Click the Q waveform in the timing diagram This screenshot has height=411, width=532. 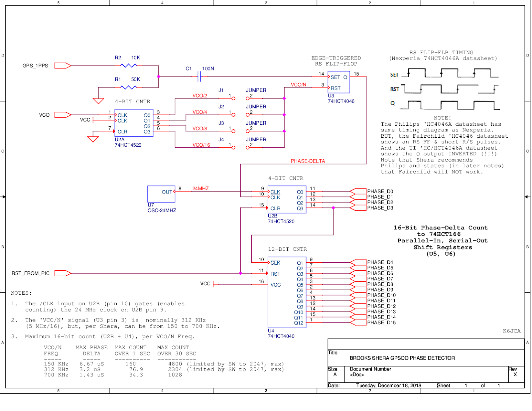coord(450,105)
